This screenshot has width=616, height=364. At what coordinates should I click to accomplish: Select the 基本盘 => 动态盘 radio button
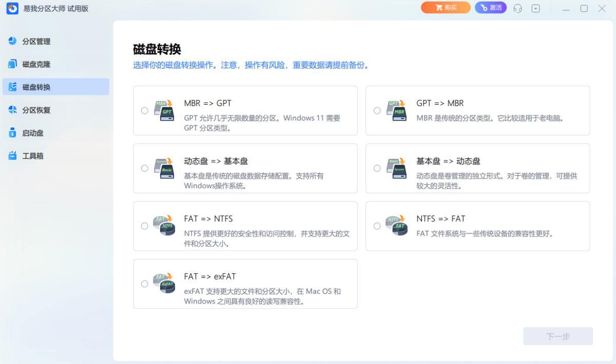point(377,168)
